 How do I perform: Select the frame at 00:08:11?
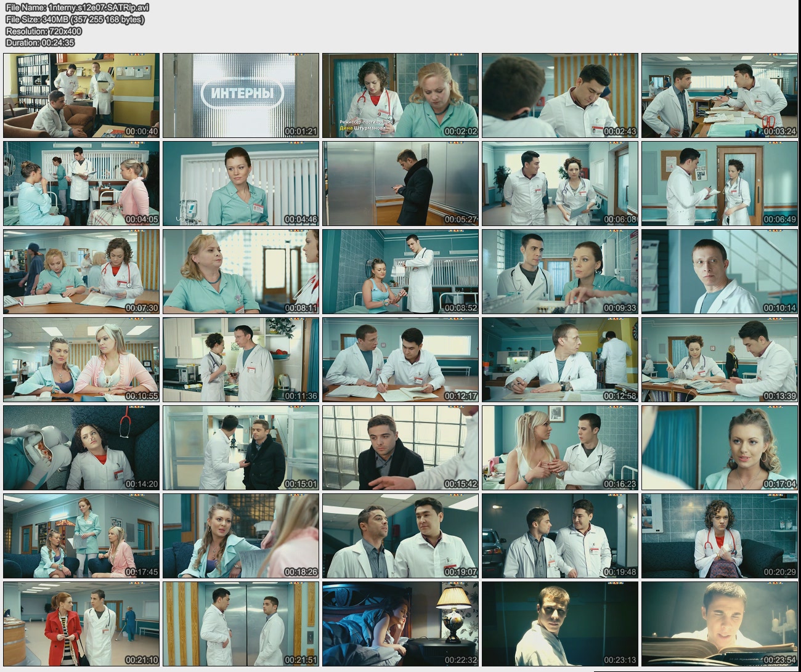point(241,272)
